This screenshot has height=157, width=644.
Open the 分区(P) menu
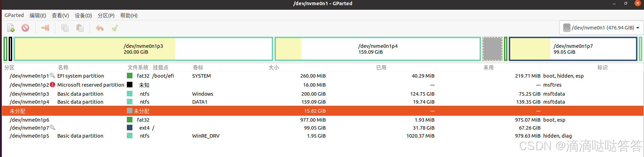(106, 15)
